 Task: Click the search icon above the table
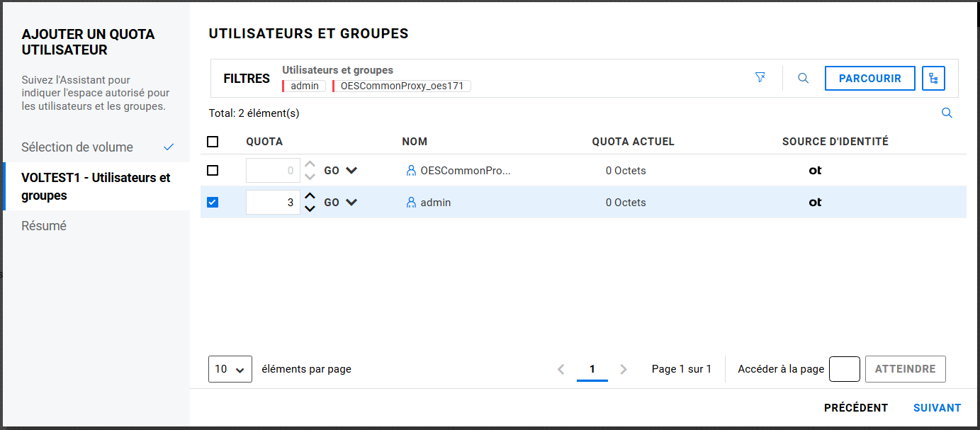tap(947, 113)
